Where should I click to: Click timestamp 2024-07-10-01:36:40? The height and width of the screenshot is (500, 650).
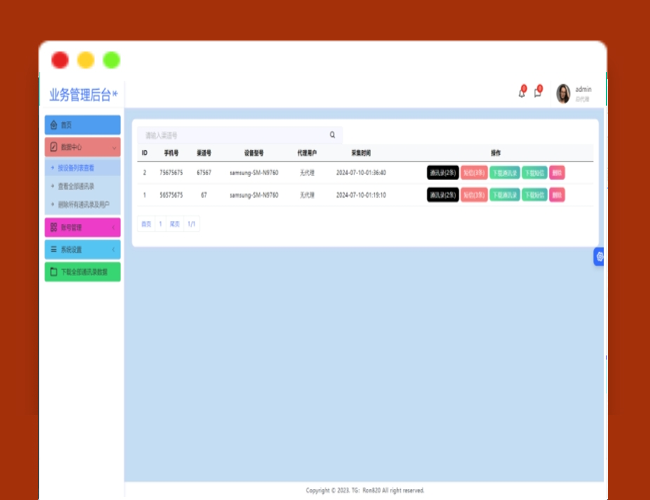(361, 173)
